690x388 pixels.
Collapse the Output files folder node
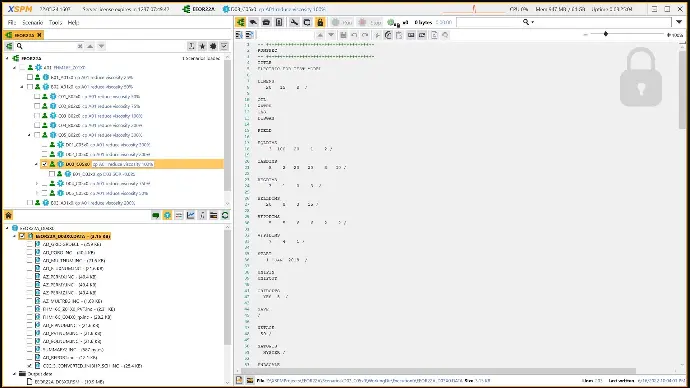tap(15, 374)
